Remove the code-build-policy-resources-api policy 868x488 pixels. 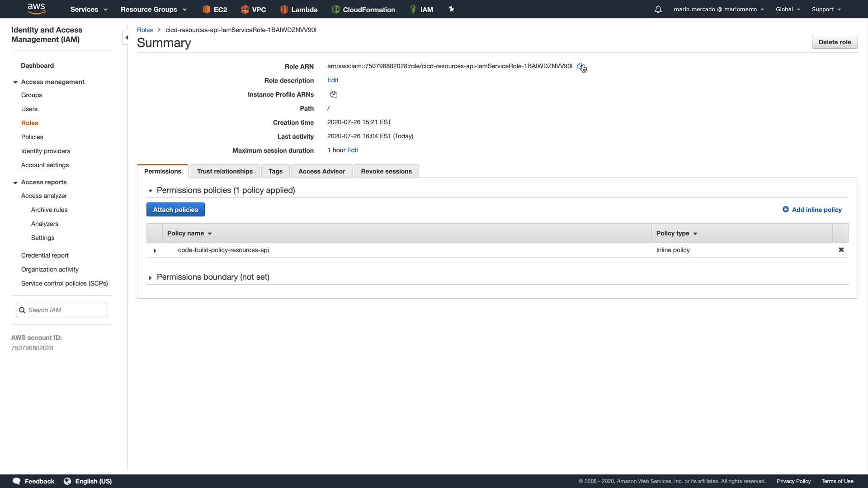841,250
